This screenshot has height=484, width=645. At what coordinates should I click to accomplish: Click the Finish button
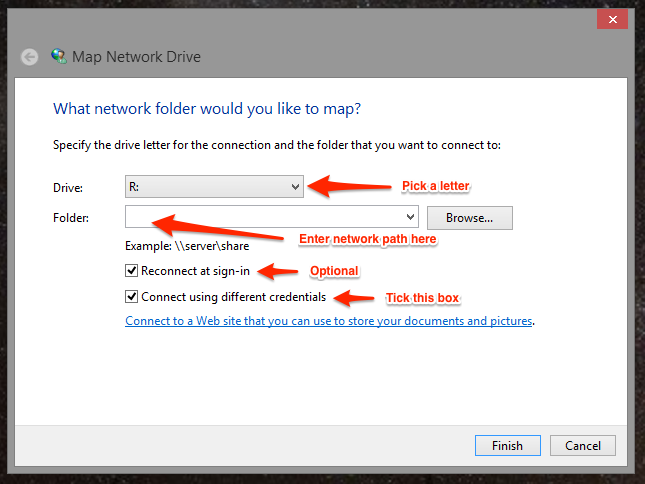[507, 445]
